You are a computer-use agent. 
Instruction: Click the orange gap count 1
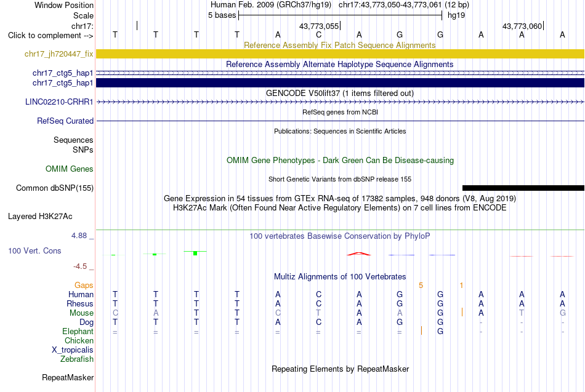click(x=461, y=286)
